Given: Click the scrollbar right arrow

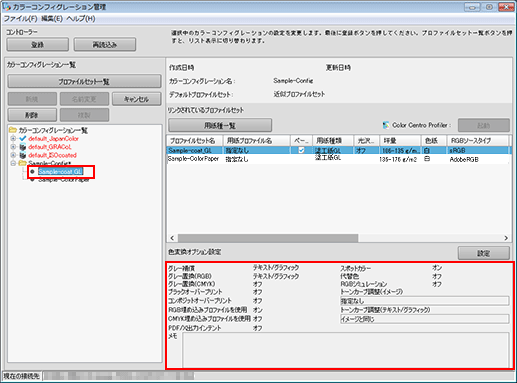Looking at the screenshot, I should click(x=506, y=238).
